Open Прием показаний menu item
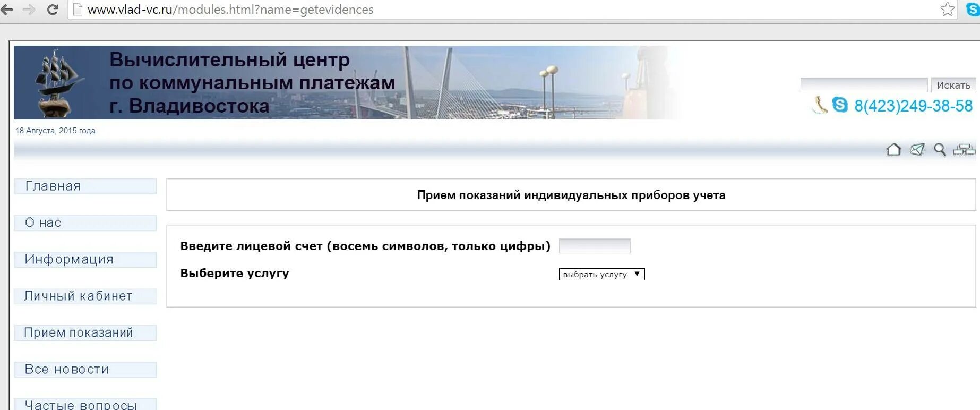 pyautogui.click(x=85, y=333)
